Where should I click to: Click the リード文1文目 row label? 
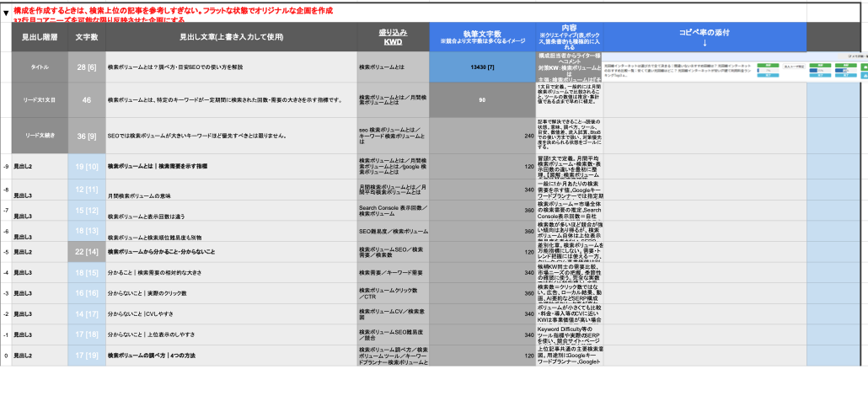click(40, 99)
